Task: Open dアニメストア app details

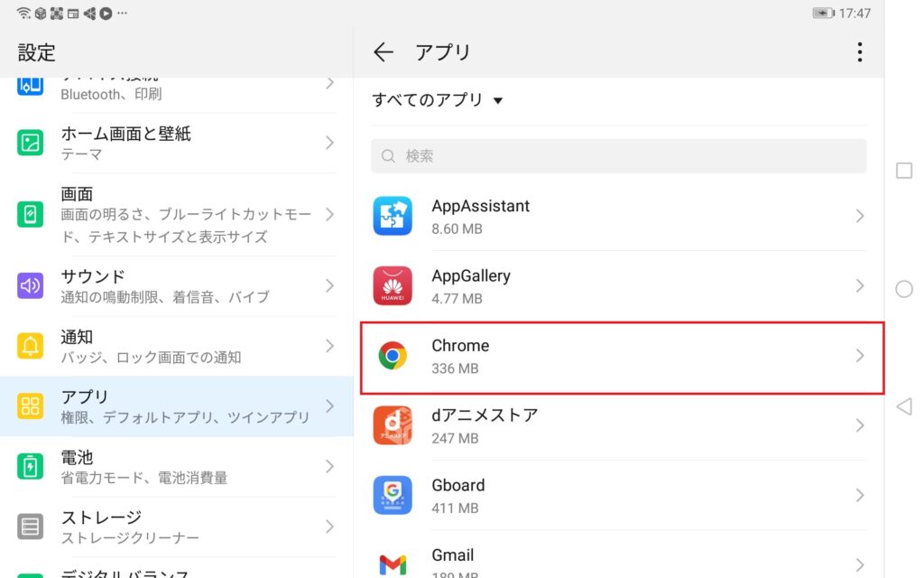Action: point(619,425)
